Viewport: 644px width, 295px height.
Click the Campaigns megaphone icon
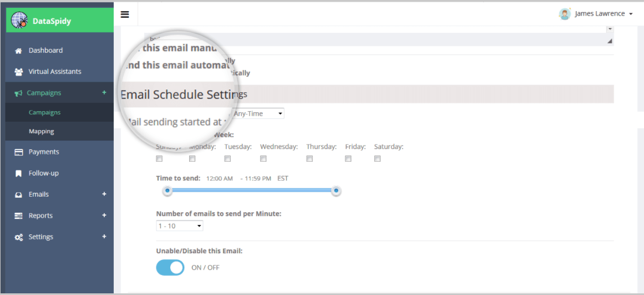[x=18, y=93]
